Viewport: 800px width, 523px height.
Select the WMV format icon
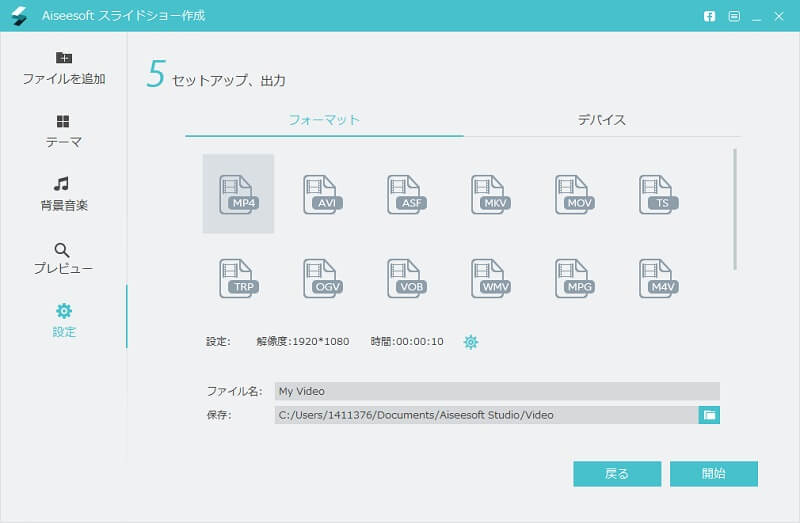[491, 278]
